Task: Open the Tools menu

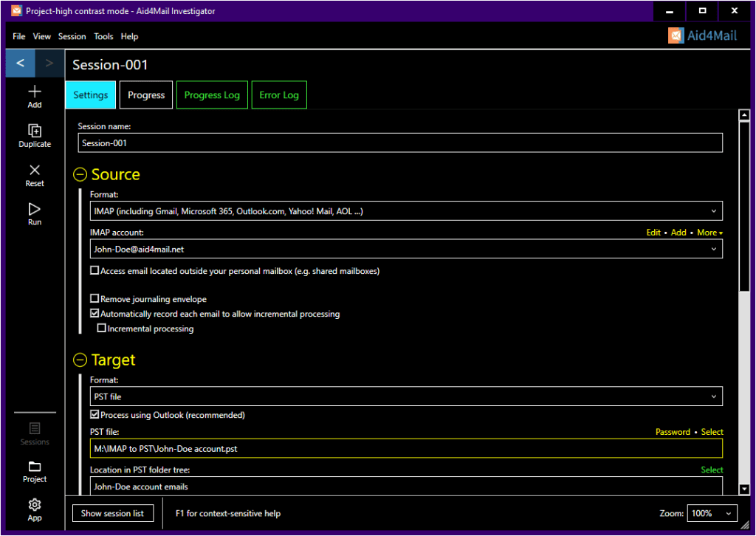Action: pyautogui.click(x=103, y=36)
